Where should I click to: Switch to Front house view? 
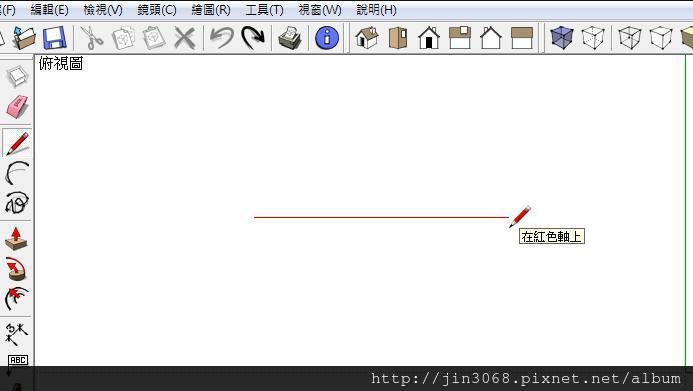click(429, 38)
